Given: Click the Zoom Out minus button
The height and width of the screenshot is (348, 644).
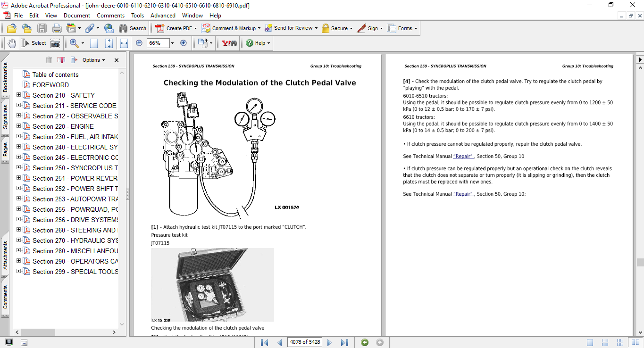Looking at the screenshot, I should click(139, 43).
